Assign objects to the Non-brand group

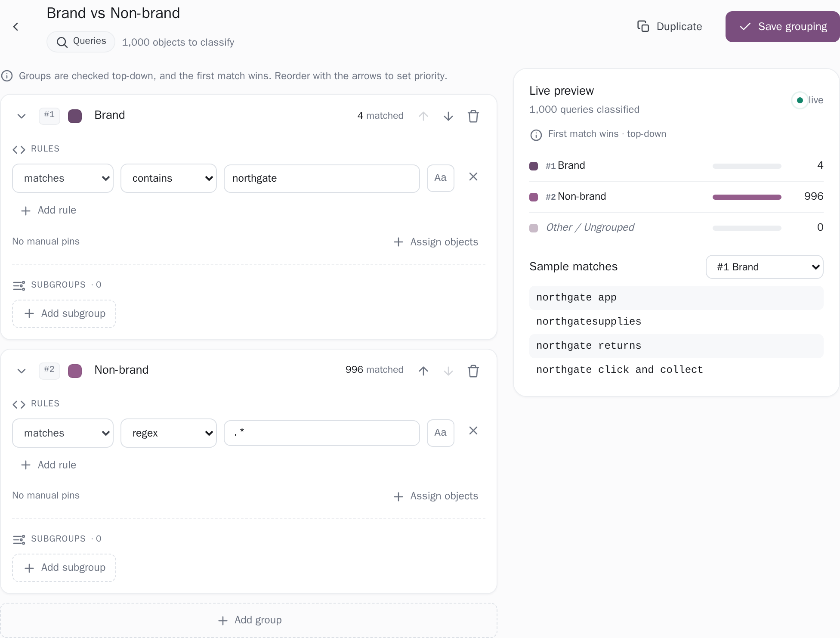tap(435, 496)
